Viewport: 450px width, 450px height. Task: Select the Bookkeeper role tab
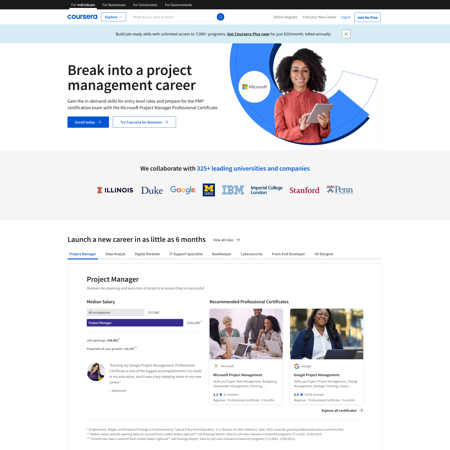222,254
